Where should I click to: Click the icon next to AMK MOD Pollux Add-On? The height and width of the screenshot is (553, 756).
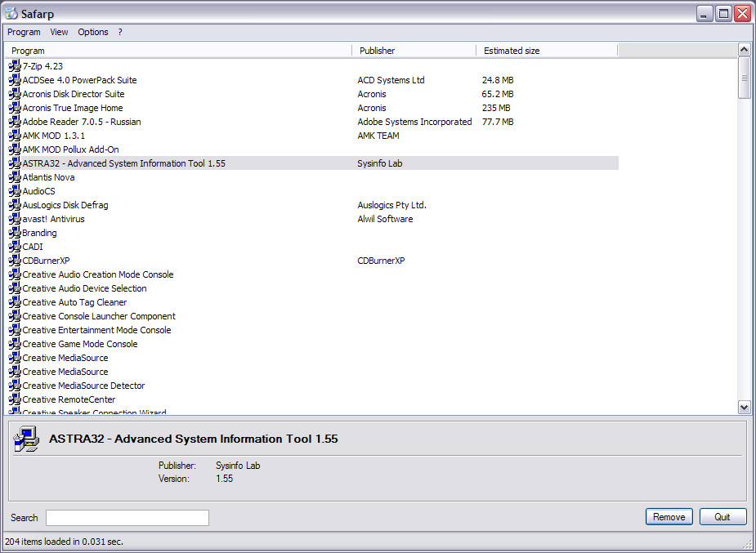click(x=15, y=149)
